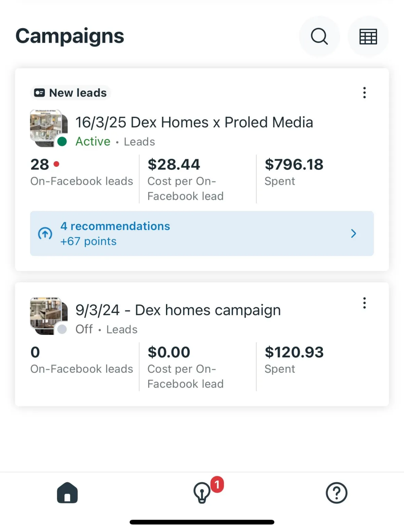Expand the recommendations chevron arrow
Screen dimensions: 404x532
(353, 234)
